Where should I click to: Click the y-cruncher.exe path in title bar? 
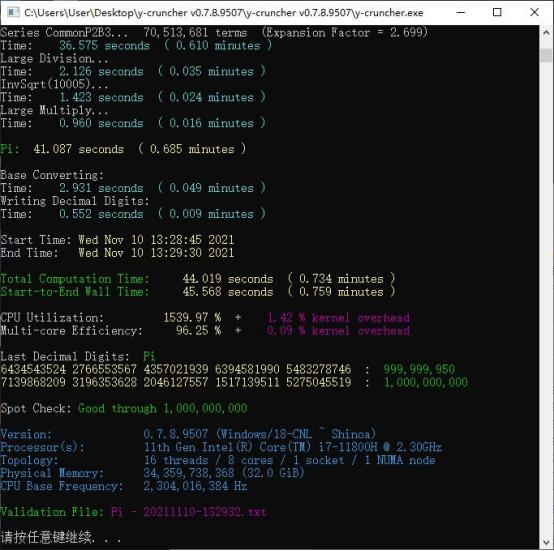pyautogui.click(x=224, y=13)
